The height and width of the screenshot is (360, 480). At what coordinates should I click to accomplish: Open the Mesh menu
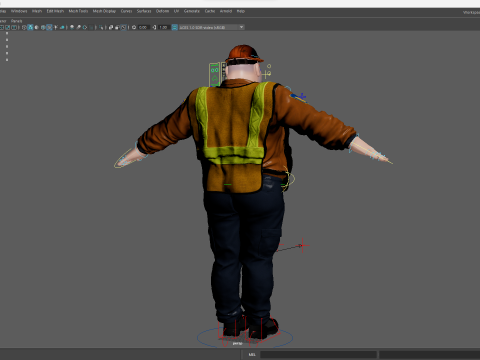point(37,11)
